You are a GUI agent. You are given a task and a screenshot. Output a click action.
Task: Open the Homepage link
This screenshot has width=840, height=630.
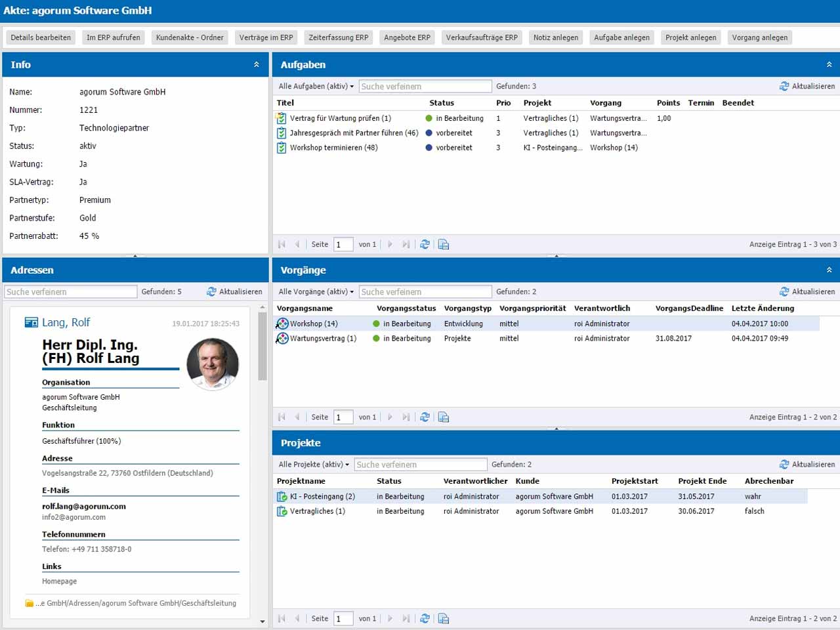click(60, 581)
